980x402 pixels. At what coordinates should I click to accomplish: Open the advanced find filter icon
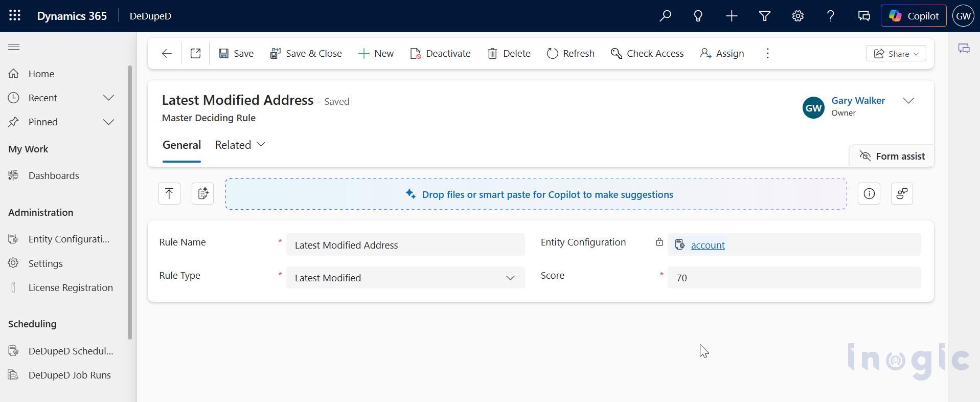[x=765, y=16]
